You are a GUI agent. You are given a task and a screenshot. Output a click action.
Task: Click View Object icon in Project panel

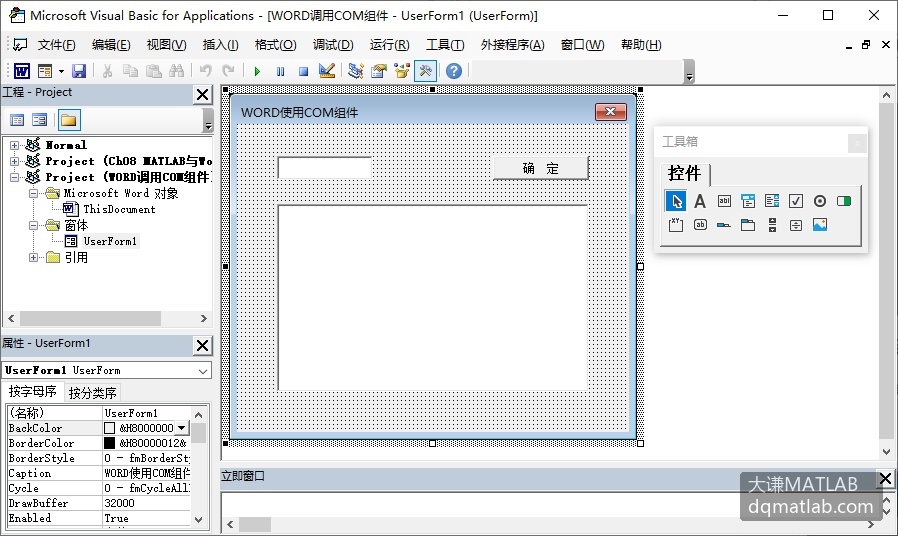pyautogui.click(x=40, y=120)
